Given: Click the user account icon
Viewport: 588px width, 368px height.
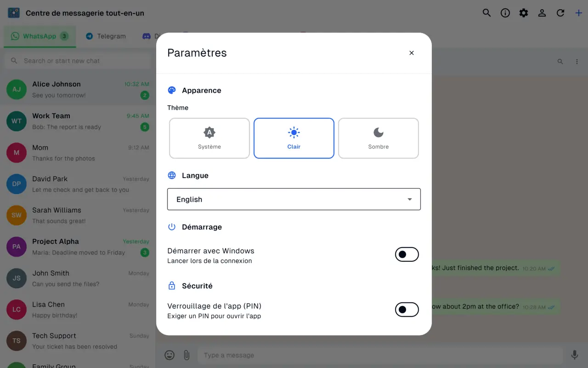Looking at the screenshot, I should point(542,13).
